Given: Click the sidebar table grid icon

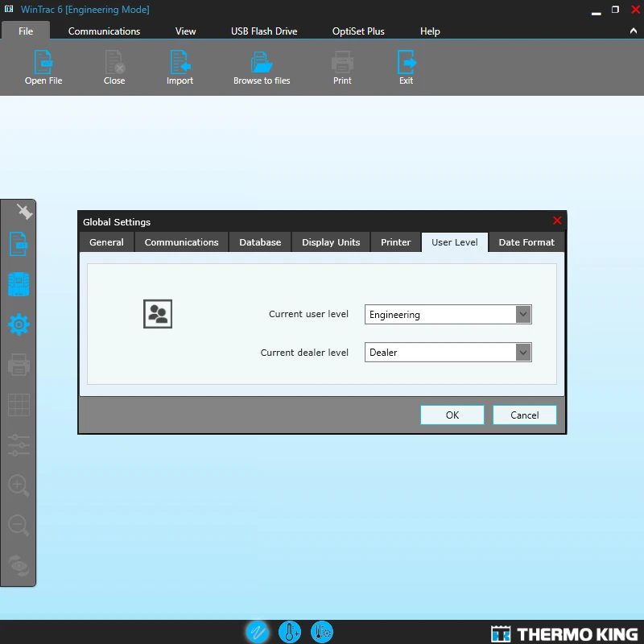Looking at the screenshot, I should [19, 405].
